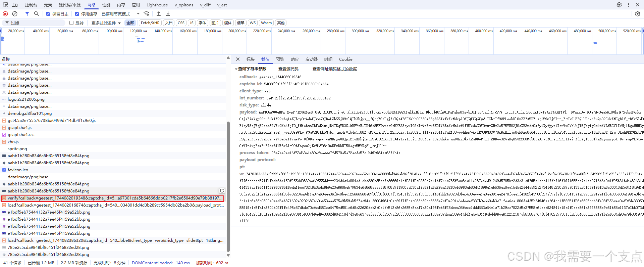Filter by Font requests
The height and width of the screenshot is (267, 644).
tap(202, 23)
